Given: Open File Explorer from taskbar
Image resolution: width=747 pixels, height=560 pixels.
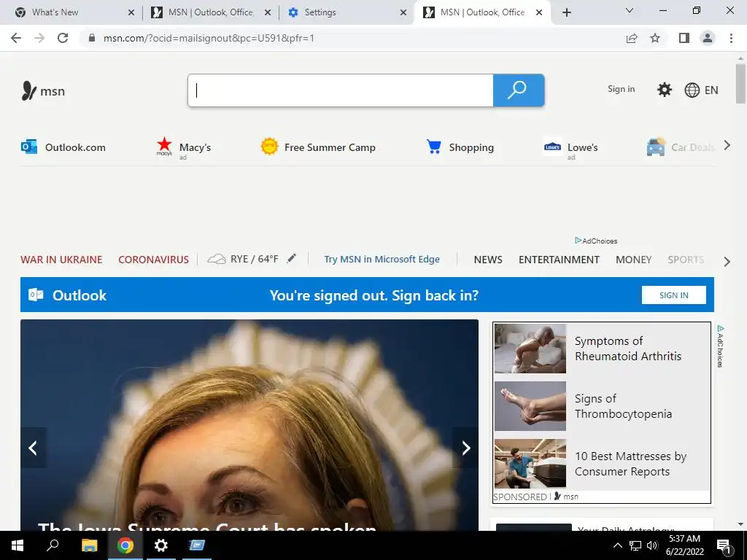Looking at the screenshot, I should (89, 545).
